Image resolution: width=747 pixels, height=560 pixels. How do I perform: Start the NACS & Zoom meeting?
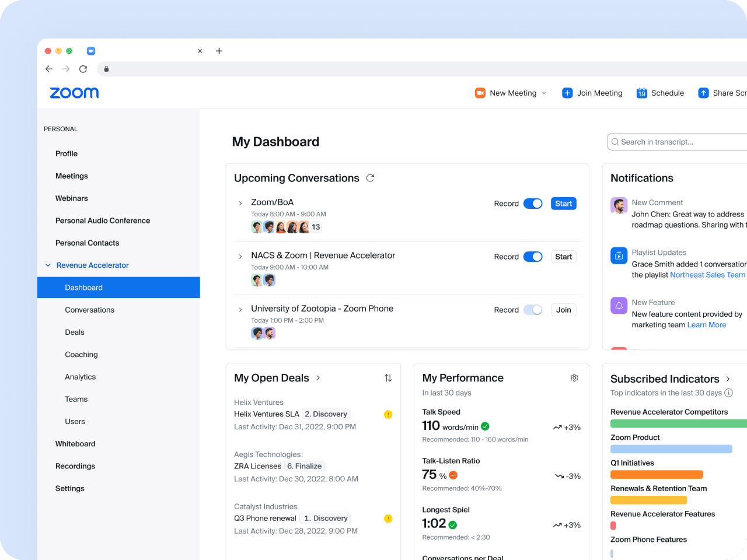(x=564, y=257)
